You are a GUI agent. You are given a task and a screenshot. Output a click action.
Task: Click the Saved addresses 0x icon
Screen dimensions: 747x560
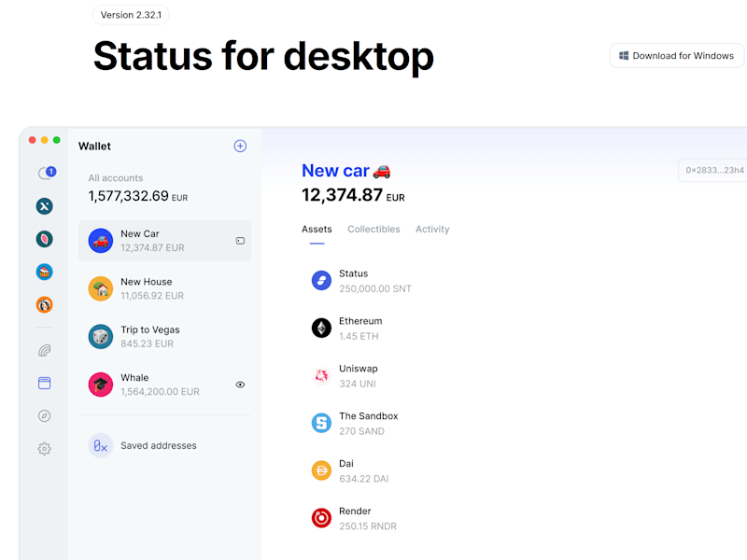click(101, 446)
